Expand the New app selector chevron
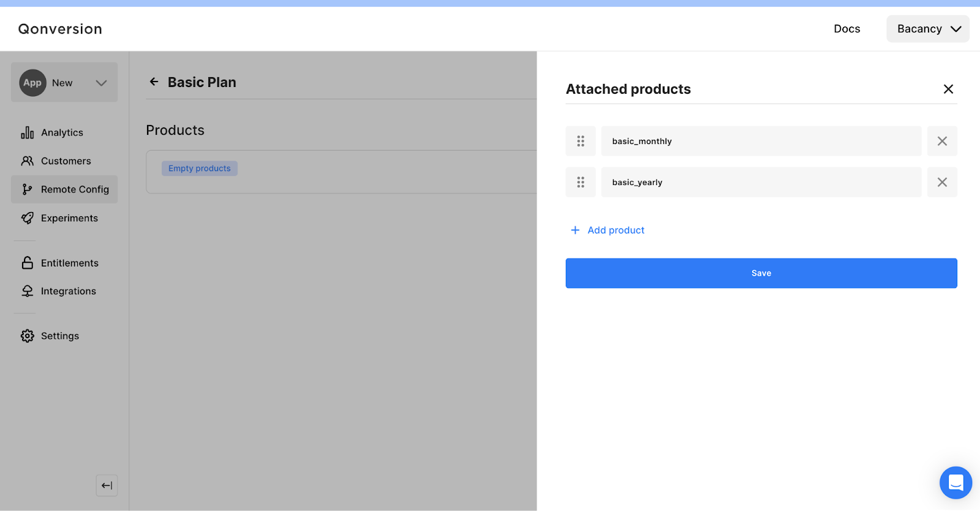980x511 pixels. (101, 83)
